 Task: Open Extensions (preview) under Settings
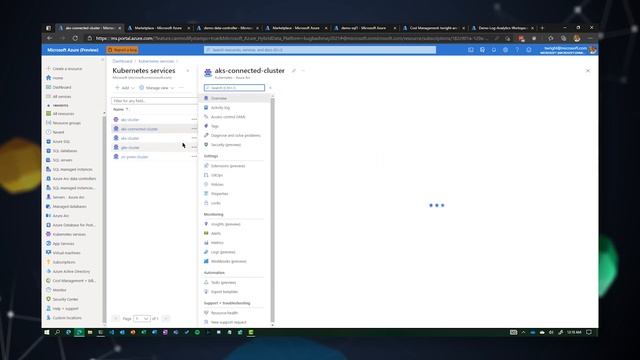(228, 166)
